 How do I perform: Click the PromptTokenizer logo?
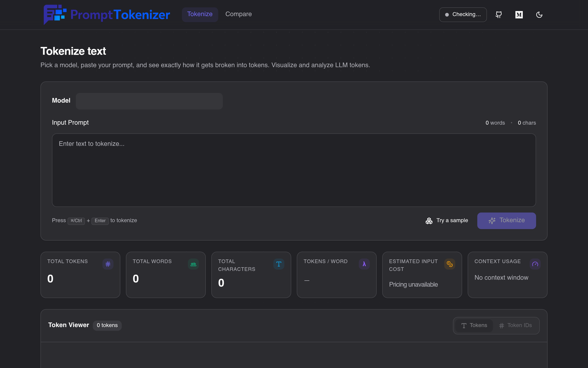pos(107,14)
